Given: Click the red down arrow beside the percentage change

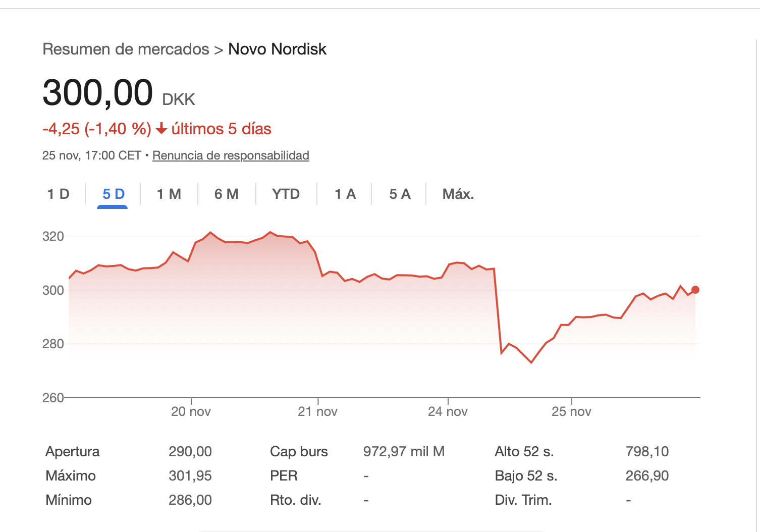Looking at the screenshot, I should pos(161,129).
